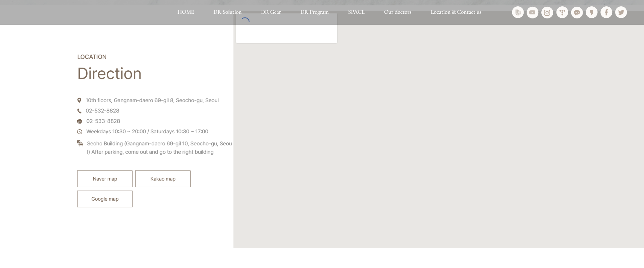Open the Facebook page icon
Image resolution: width=644 pixels, height=268 pixels.
[606, 12]
